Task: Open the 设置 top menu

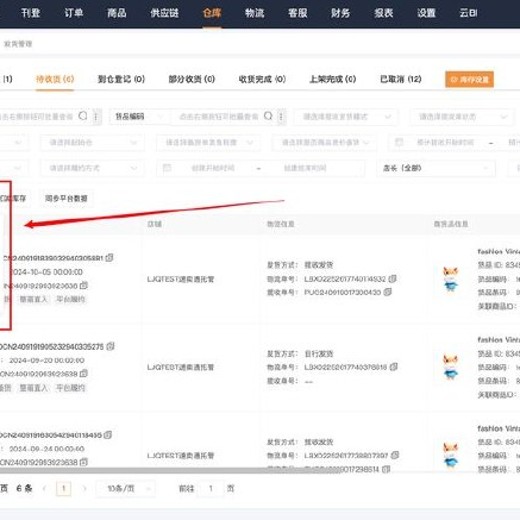Action: pyautogui.click(x=426, y=13)
